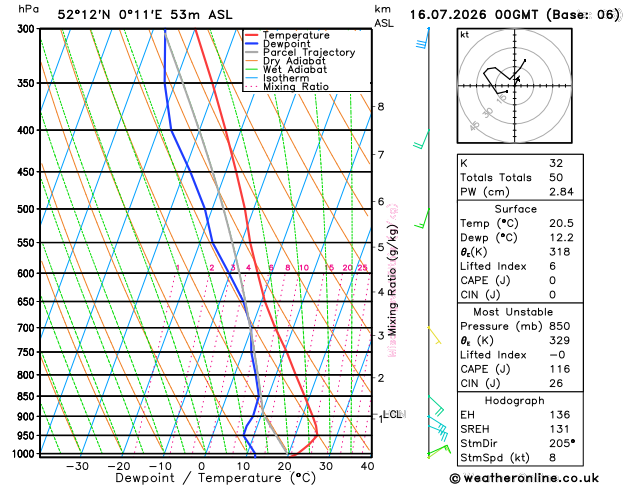The width and height of the screenshot is (629, 486).
Task: Click the EH value '136'
Action: [x=560, y=415]
